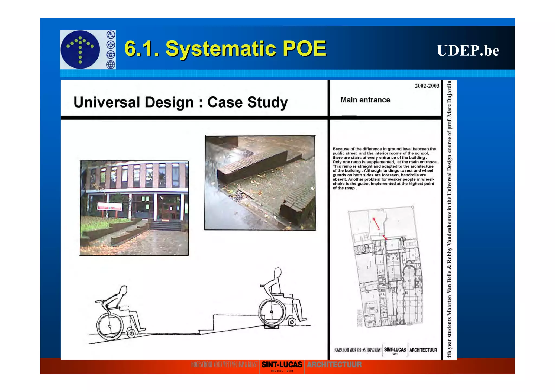Click the ramp description paragraph
This screenshot has height=392, width=555.
(x=385, y=169)
